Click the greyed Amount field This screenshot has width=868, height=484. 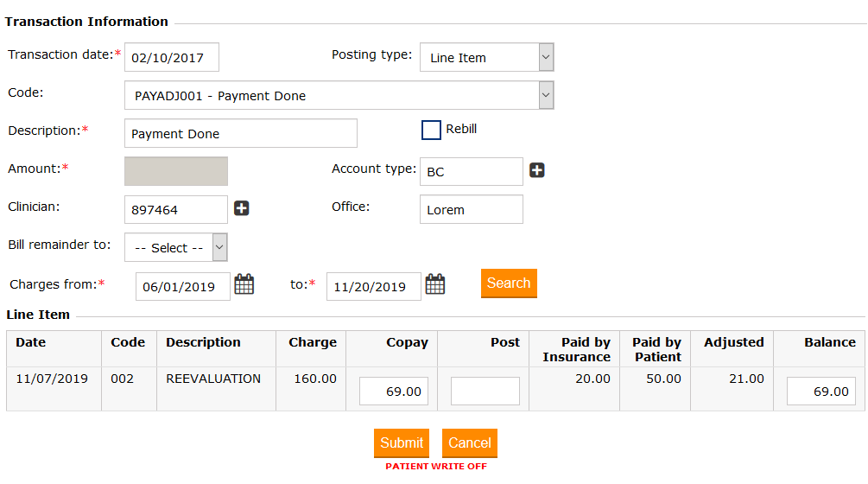(176, 171)
